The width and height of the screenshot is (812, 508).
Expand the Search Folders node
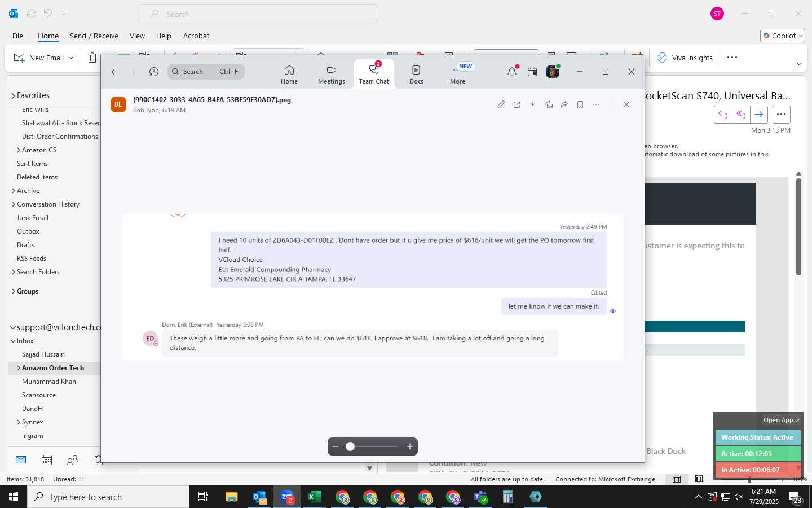(14, 272)
